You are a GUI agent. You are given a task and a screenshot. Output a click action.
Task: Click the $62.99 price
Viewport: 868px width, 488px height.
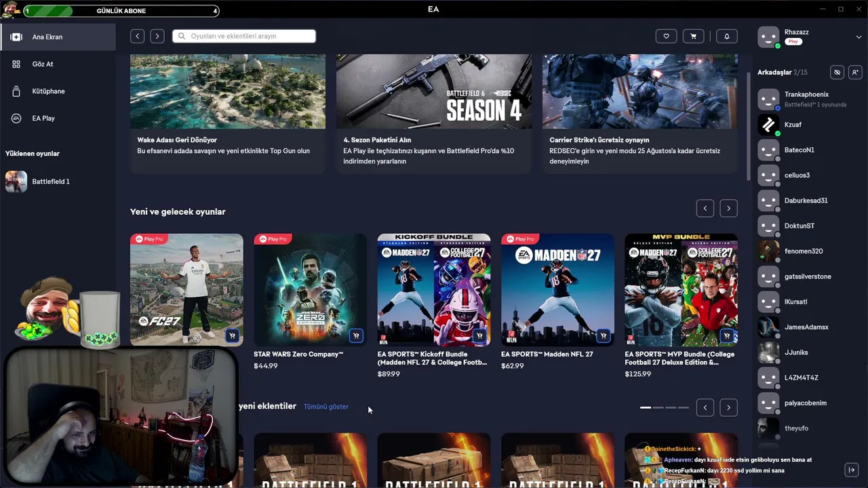(513, 366)
